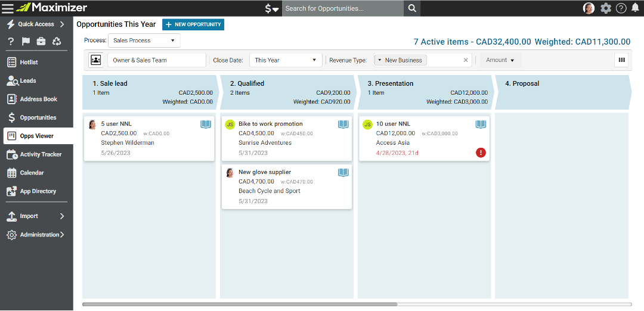
Task: Click the JS avatar on 10 user NNL card
Action: [x=367, y=125]
